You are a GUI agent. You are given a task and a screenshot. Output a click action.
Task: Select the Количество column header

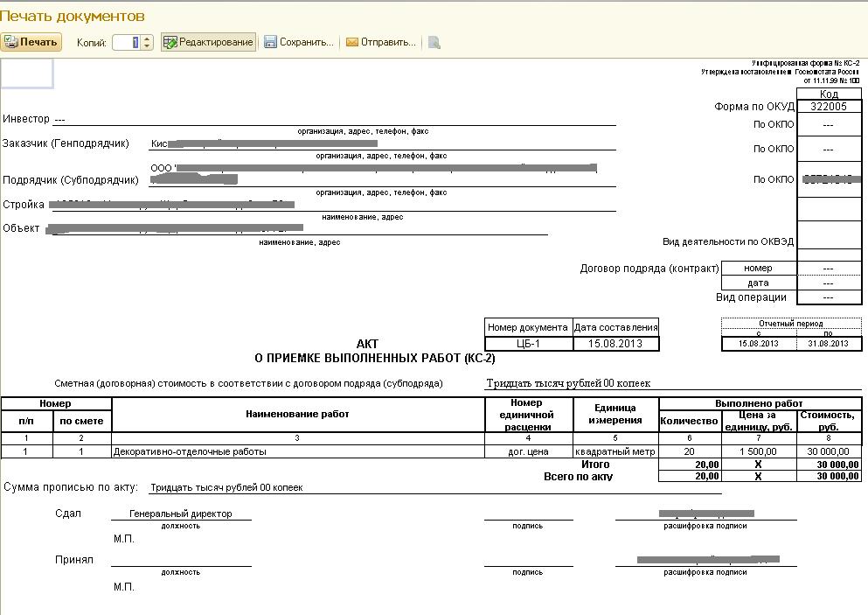689,421
